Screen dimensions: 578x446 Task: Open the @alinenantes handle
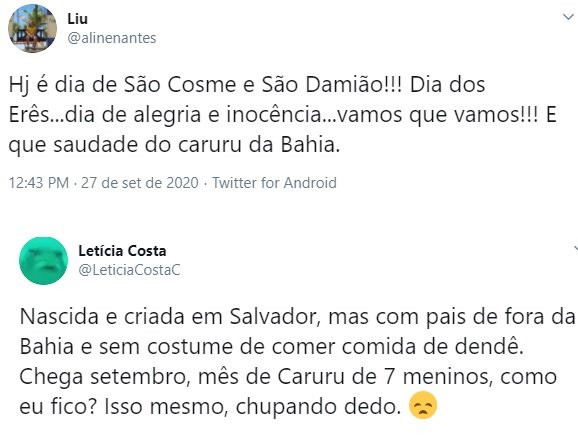click(112, 38)
